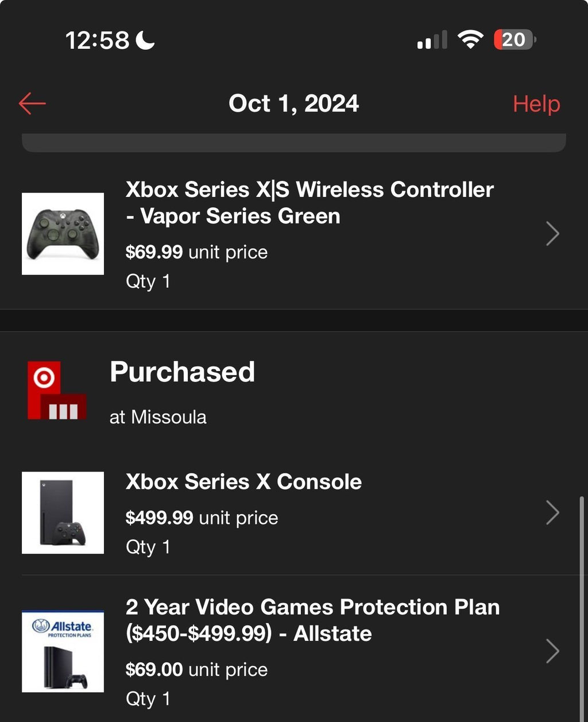This screenshot has height=722, width=588.
Task: Select Xbox Series X|S Wireless Controller title
Action: [x=310, y=203]
